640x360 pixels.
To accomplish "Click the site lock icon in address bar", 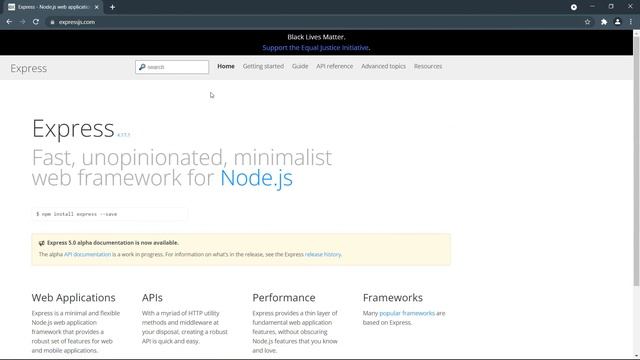I will coord(52,22).
